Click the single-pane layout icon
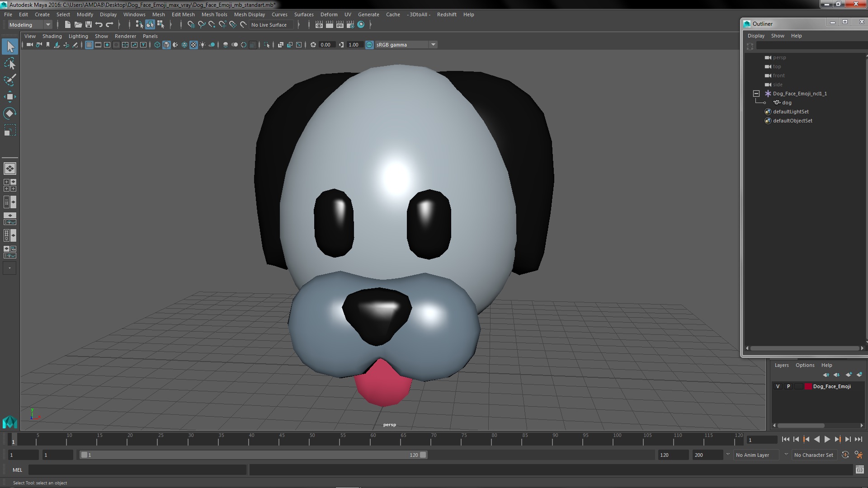 pos(9,169)
